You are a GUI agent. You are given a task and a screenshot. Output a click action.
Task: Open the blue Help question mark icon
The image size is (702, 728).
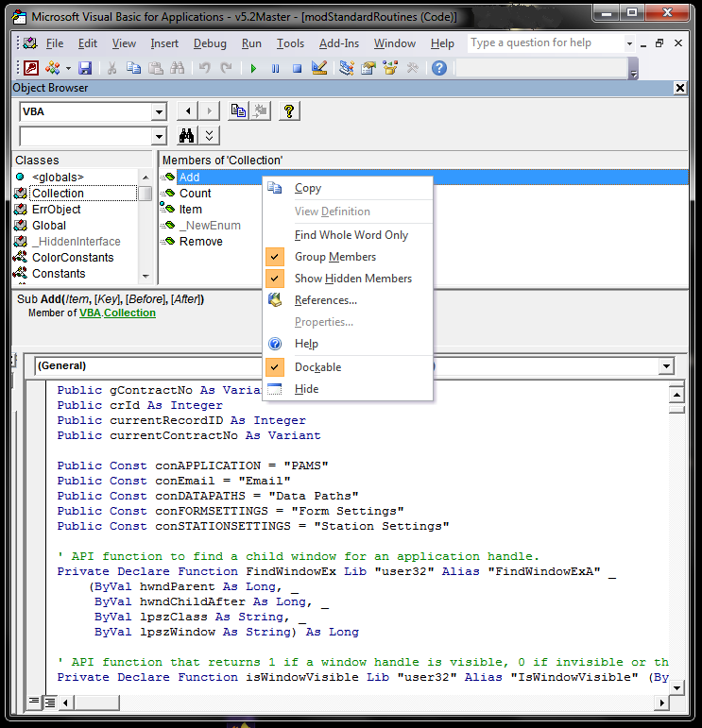pos(439,68)
